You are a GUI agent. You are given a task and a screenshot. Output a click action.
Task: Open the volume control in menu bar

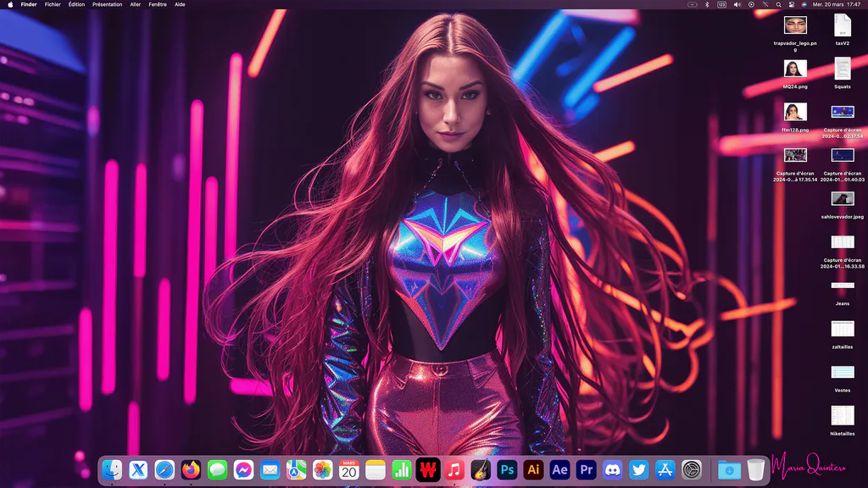point(737,4)
